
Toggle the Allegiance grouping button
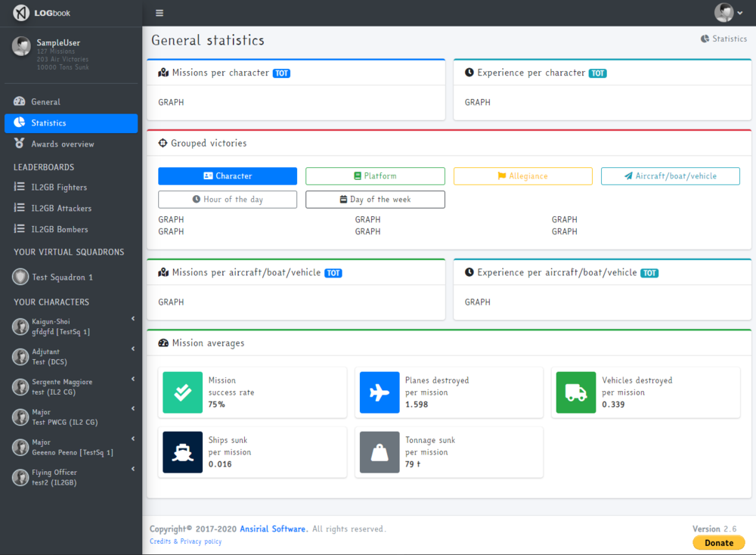coord(522,176)
